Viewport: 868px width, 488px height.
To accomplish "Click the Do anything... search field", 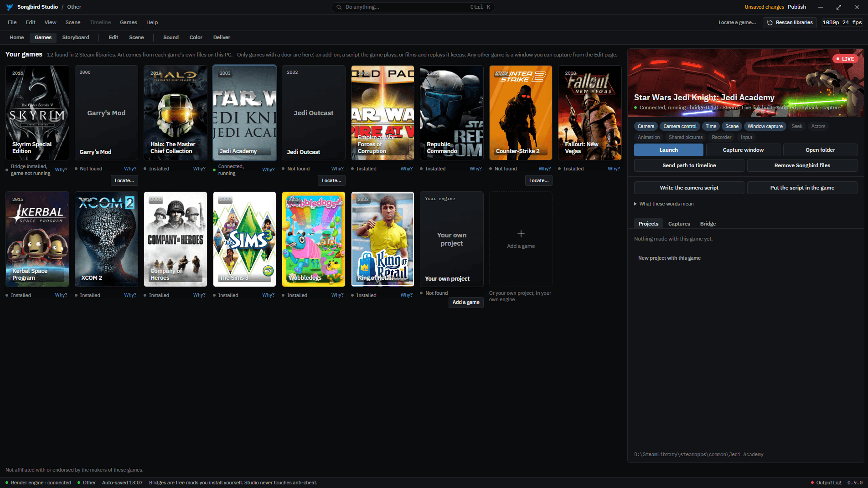I will point(413,7).
